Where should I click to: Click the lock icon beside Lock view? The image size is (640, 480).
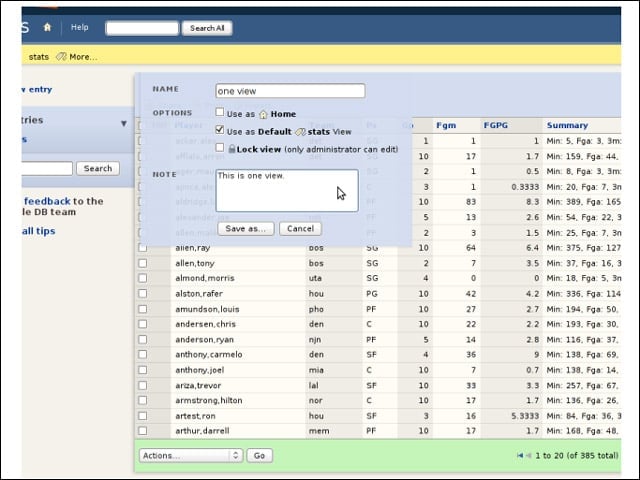click(x=232, y=149)
